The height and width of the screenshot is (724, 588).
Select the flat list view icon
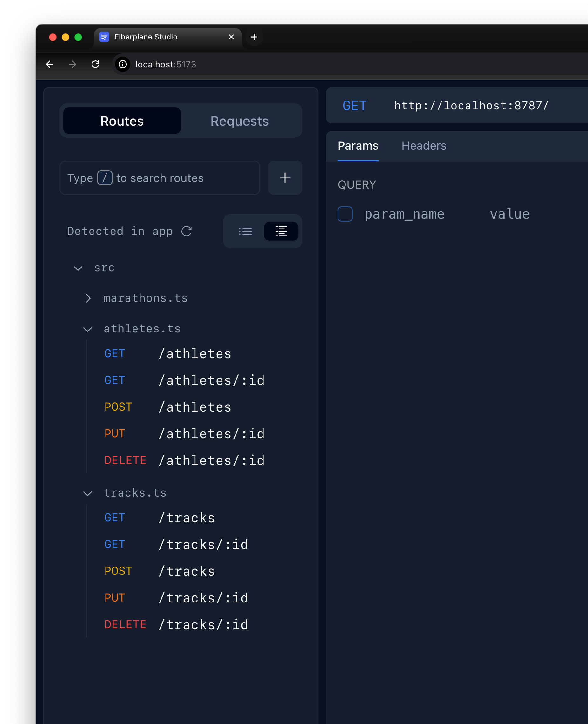[246, 231]
